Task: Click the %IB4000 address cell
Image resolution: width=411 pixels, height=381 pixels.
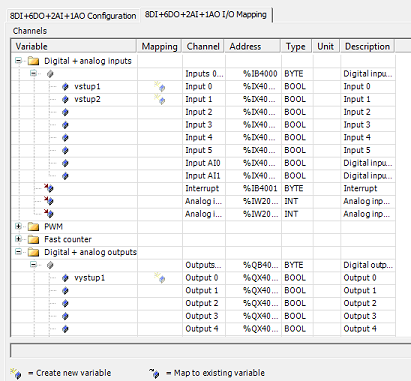Action: coord(253,74)
